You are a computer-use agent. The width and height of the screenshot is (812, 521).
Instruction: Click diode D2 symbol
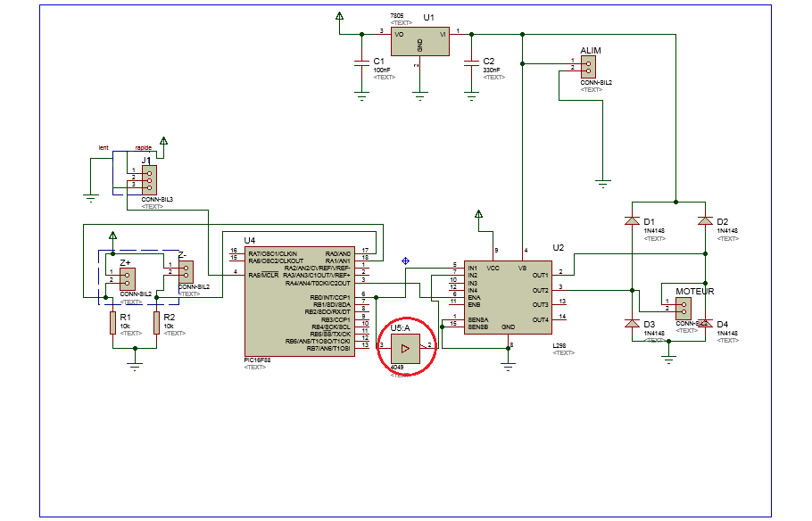(705, 220)
